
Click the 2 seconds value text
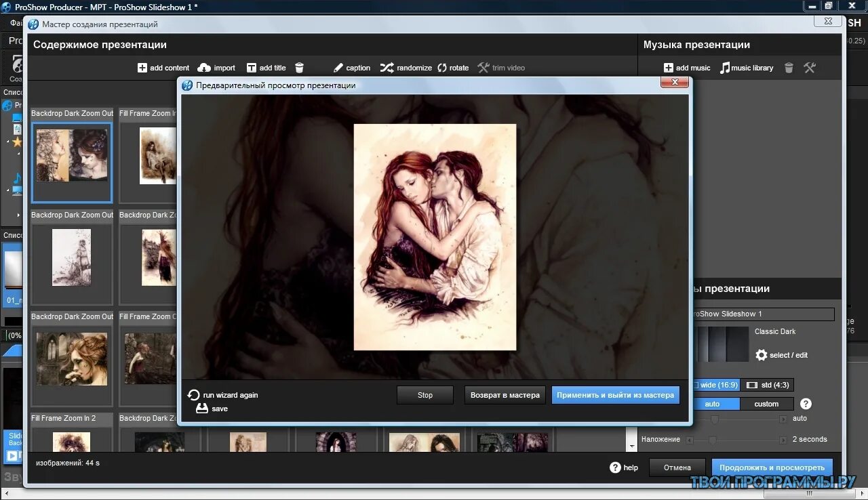tap(810, 439)
